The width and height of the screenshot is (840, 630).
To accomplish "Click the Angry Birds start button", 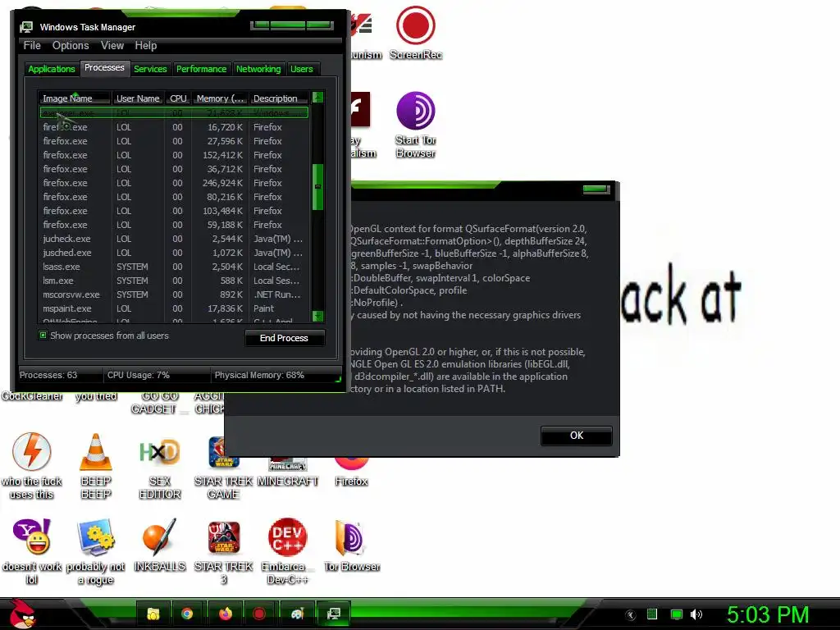I will pyautogui.click(x=21, y=614).
